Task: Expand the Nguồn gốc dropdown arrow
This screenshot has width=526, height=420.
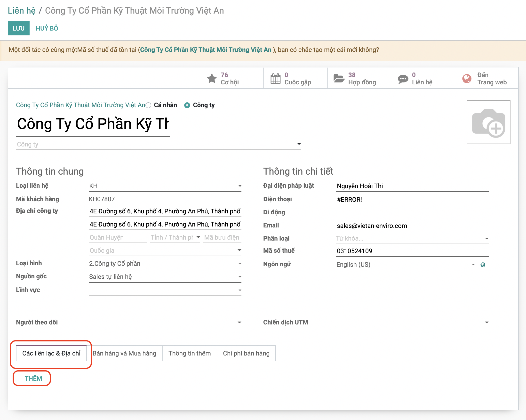Action: (240, 277)
